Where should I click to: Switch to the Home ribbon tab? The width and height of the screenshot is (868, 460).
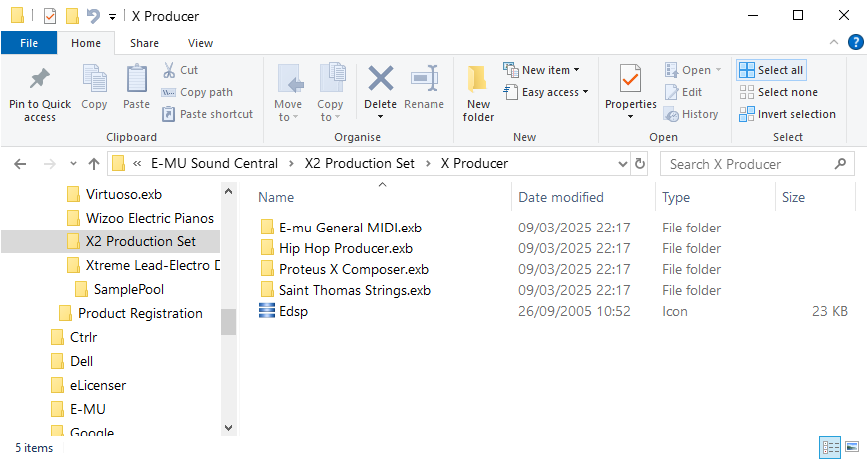pyautogui.click(x=86, y=43)
